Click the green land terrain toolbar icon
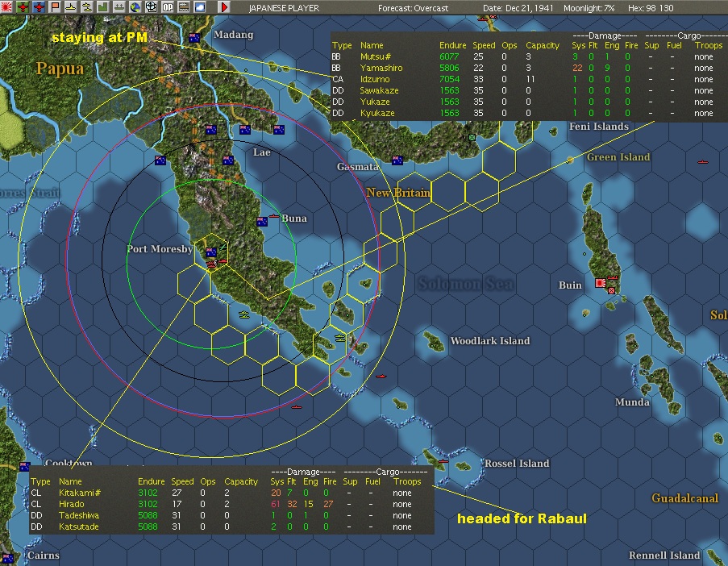728x566 pixels. tap(103, 7)
